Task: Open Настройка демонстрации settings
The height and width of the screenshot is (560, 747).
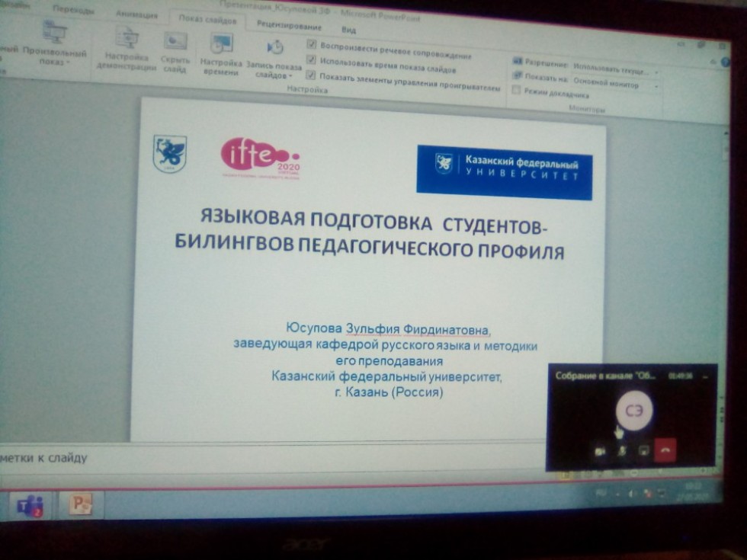Action: (x=126, y=38)
